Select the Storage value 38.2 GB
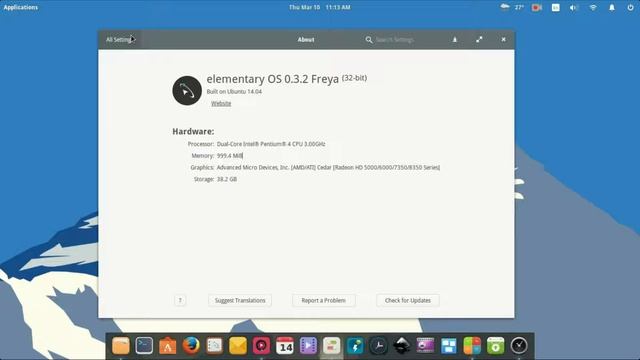 click(x=227, y=179)
